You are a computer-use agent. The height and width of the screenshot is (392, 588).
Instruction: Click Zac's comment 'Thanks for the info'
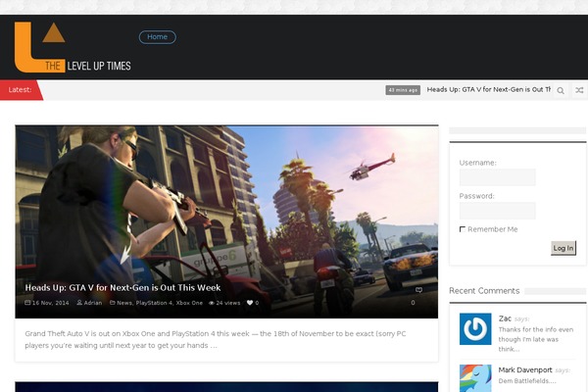point(535,339)
